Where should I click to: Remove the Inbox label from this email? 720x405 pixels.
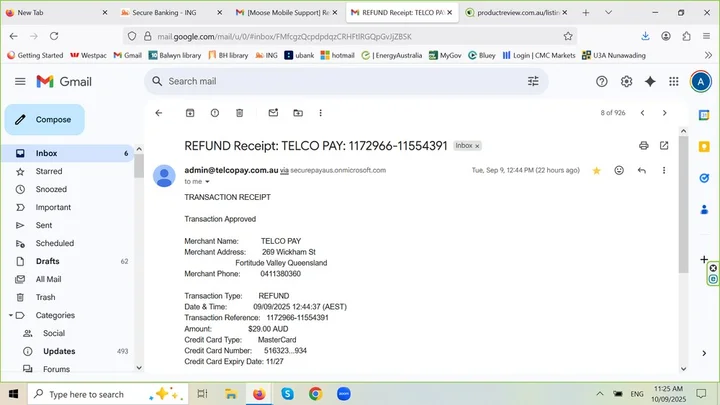(x=477, y=146)
